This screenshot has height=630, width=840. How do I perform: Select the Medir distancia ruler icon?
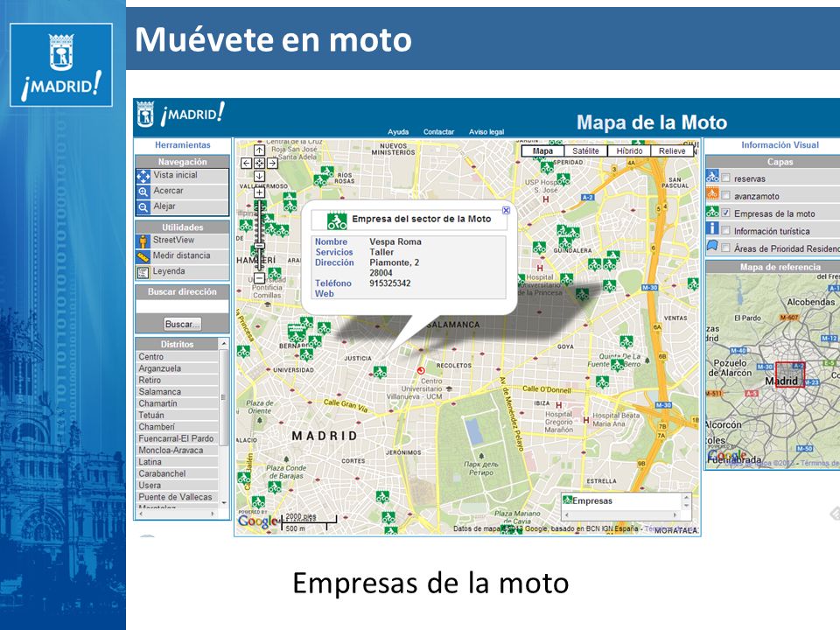click(143, 256)
